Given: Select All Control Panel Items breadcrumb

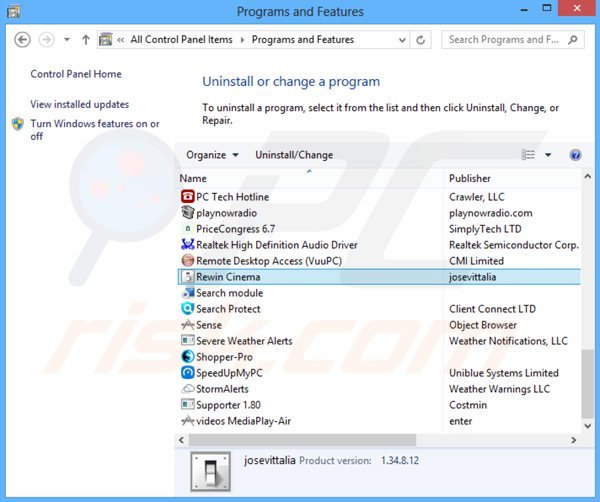Looking at the screenshot, I should (181, 39).
